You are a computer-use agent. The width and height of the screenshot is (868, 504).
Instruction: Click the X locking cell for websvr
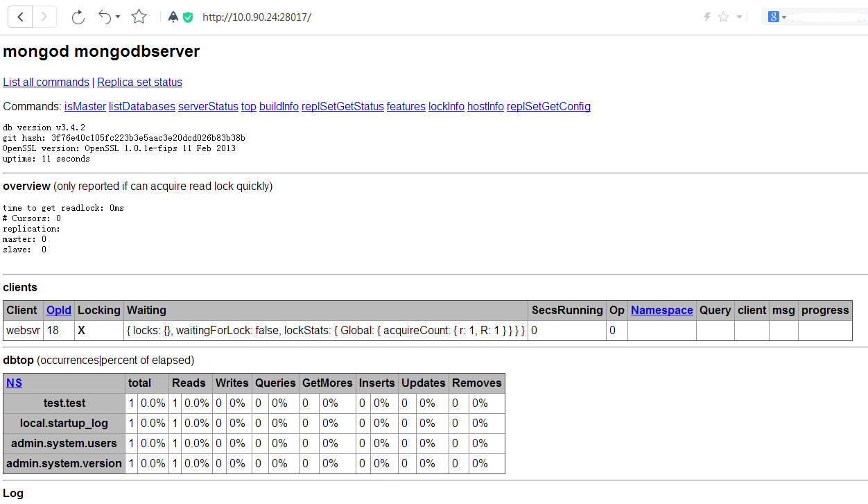point(99,331)
